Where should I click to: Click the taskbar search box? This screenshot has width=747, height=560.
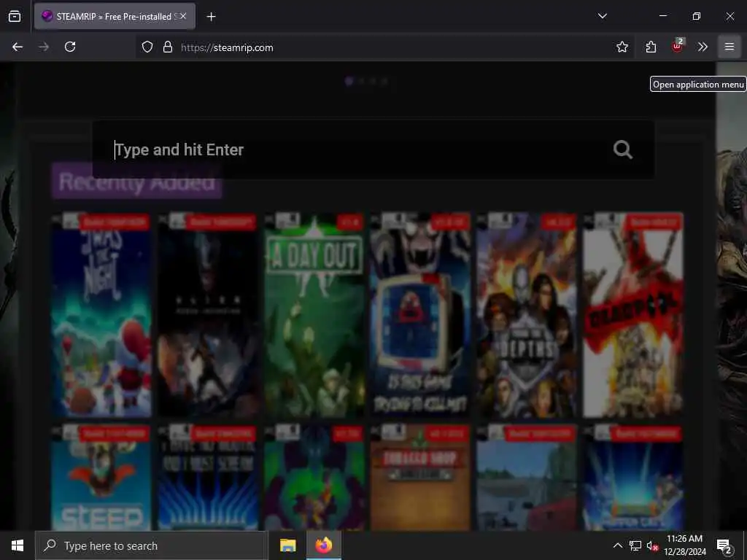[x=150, y=545]
